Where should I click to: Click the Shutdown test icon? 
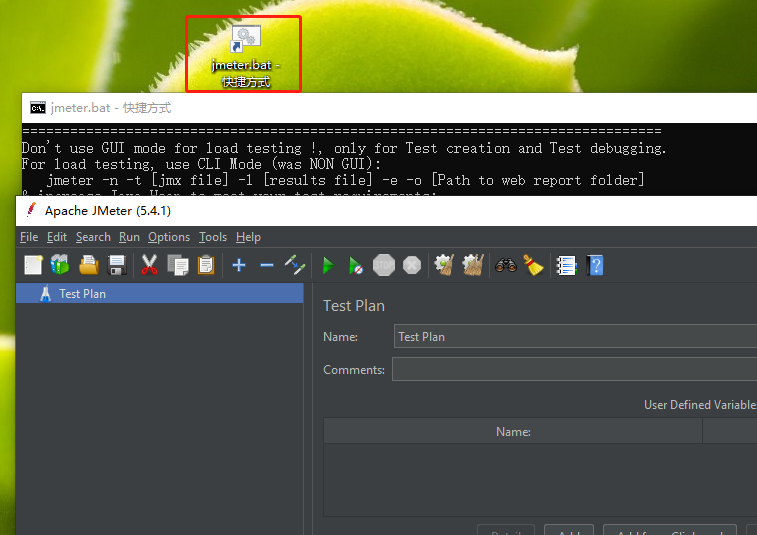(x=412, y=265)
